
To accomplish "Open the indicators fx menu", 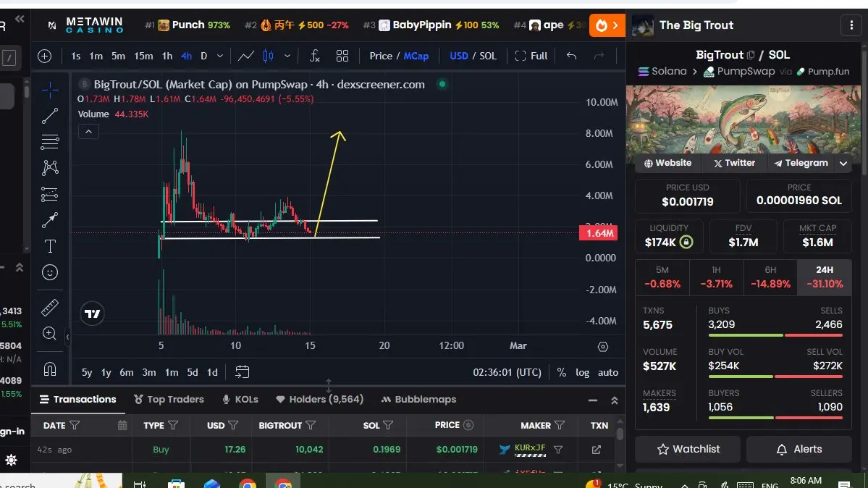I will click(x=314, y=56).
